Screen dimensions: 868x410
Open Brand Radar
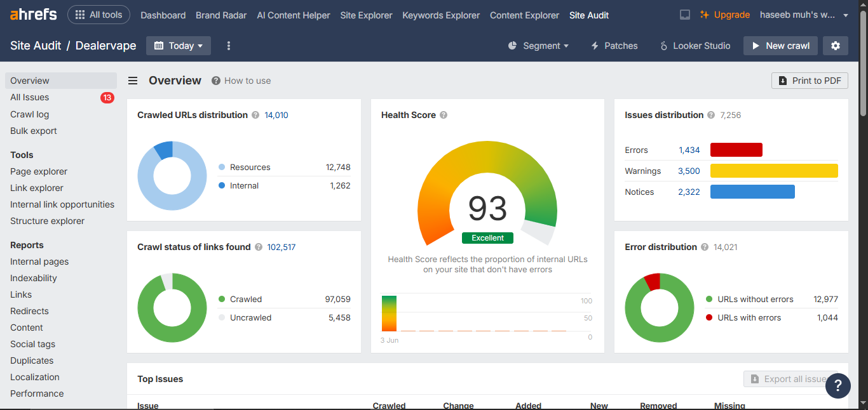tap(221, 15)
